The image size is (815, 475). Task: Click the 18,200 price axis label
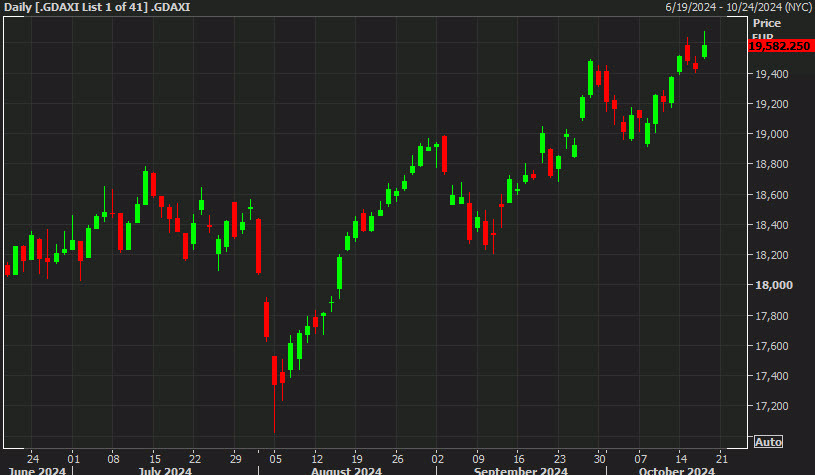(771, 255)
